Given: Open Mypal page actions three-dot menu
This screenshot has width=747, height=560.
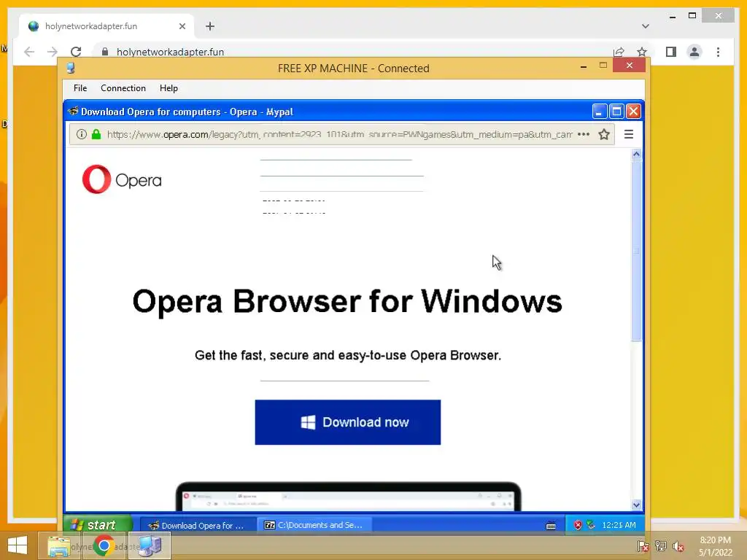Looking at the screenshot, I should tap(583, 134).
